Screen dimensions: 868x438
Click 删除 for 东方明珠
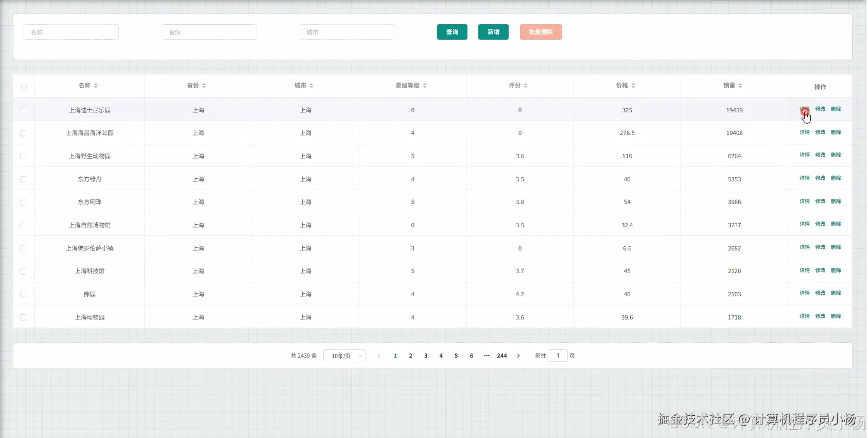click(x=836, y=201)
